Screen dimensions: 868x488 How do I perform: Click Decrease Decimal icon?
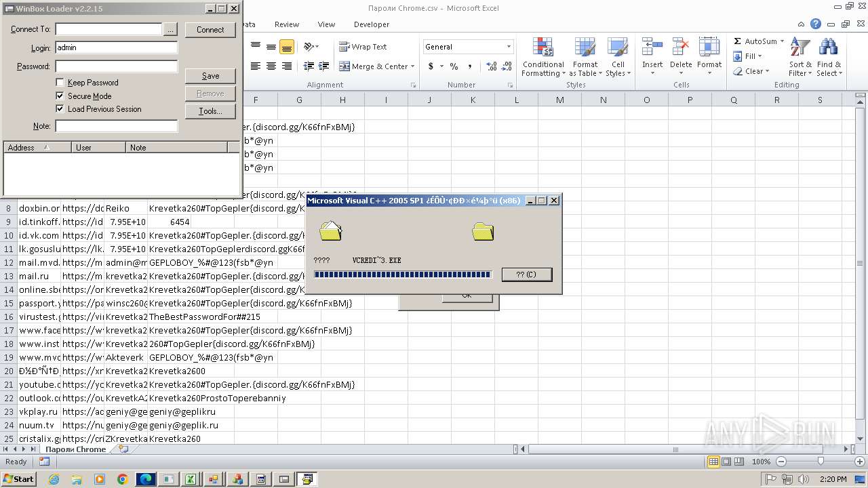507,66
